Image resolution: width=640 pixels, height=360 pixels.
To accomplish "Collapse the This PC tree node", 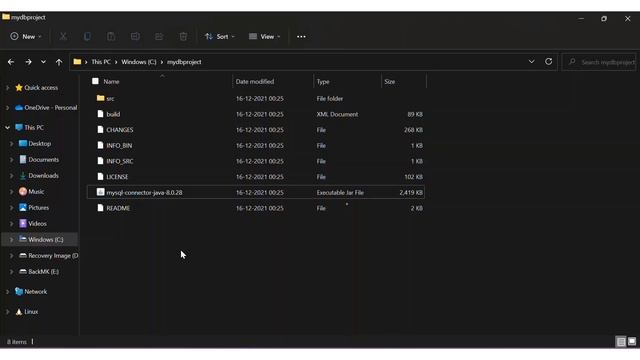I will [7, 128].
